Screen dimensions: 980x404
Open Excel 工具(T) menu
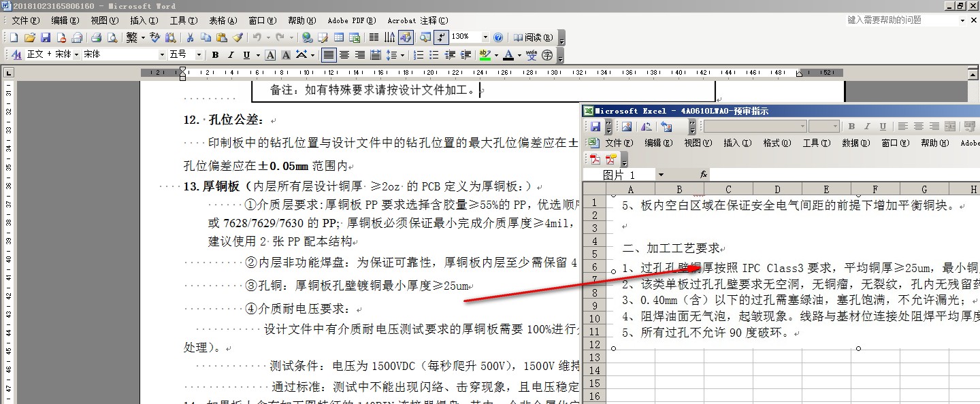[x=816, y=143]
